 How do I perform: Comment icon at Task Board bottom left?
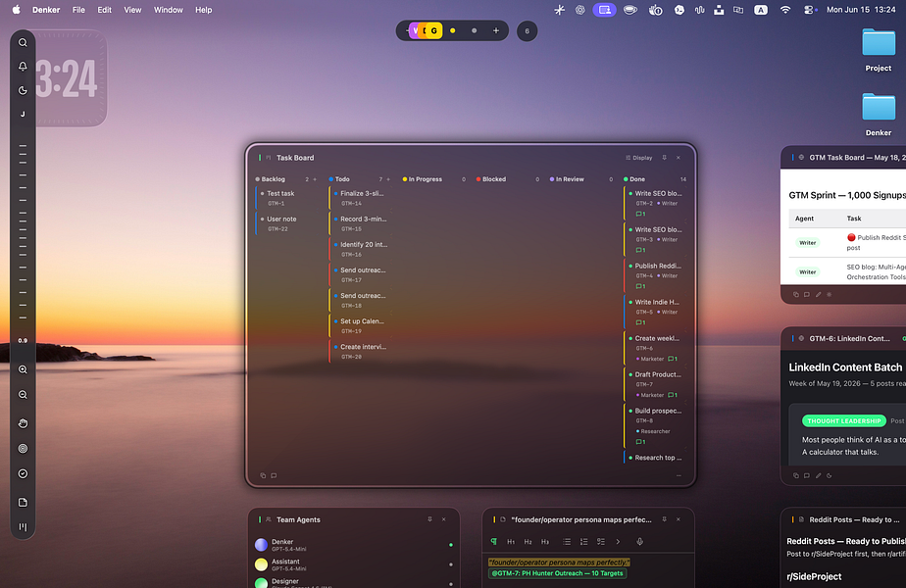click(274, 476)
